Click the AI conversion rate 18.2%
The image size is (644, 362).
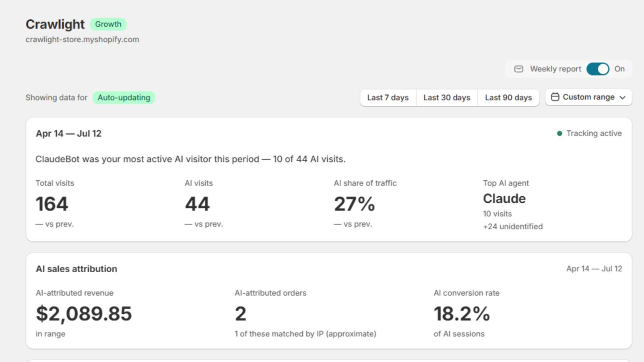point(462,314)
